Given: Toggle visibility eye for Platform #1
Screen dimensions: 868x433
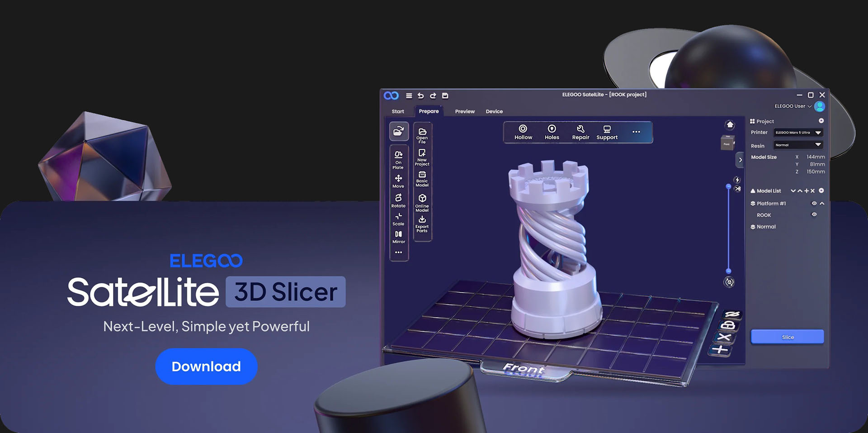Looking at the screenshot, I should [814, 204].
